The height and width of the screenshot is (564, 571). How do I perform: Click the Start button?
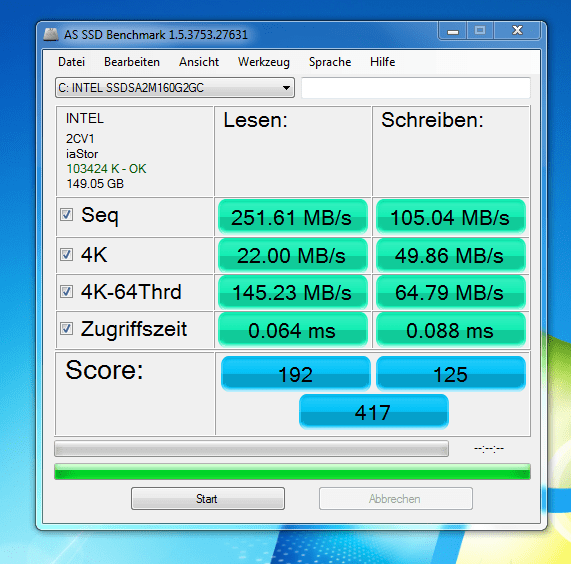tap(208, 498)
